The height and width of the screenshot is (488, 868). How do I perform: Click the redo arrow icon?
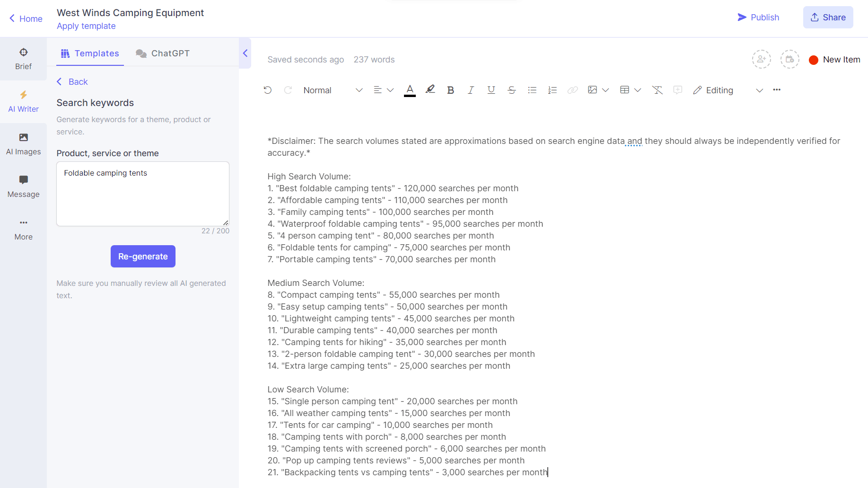[288, 90]
